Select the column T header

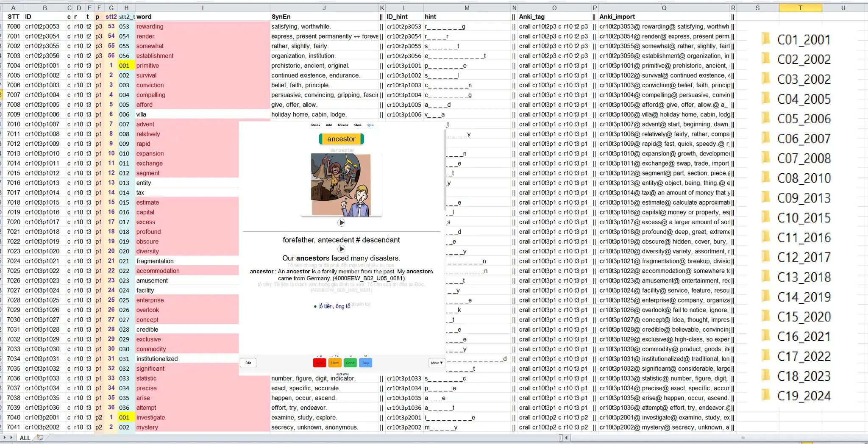point(800,8)
